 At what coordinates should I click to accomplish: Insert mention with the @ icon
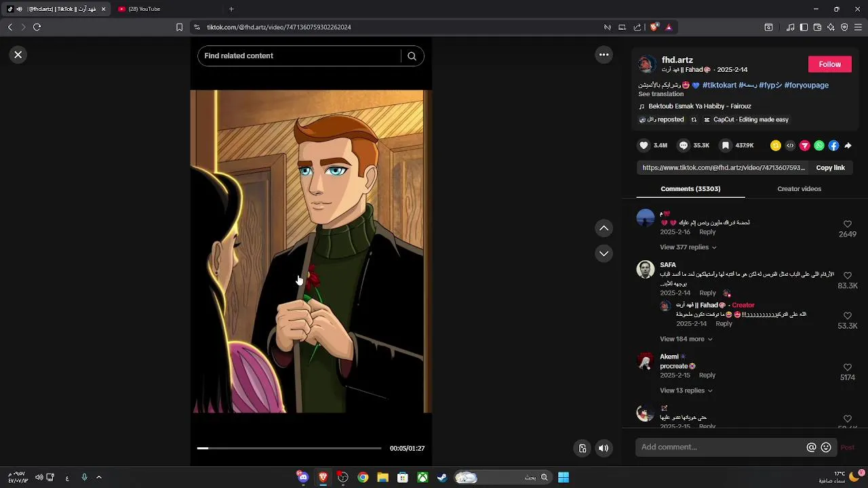[x=811, y=447]
